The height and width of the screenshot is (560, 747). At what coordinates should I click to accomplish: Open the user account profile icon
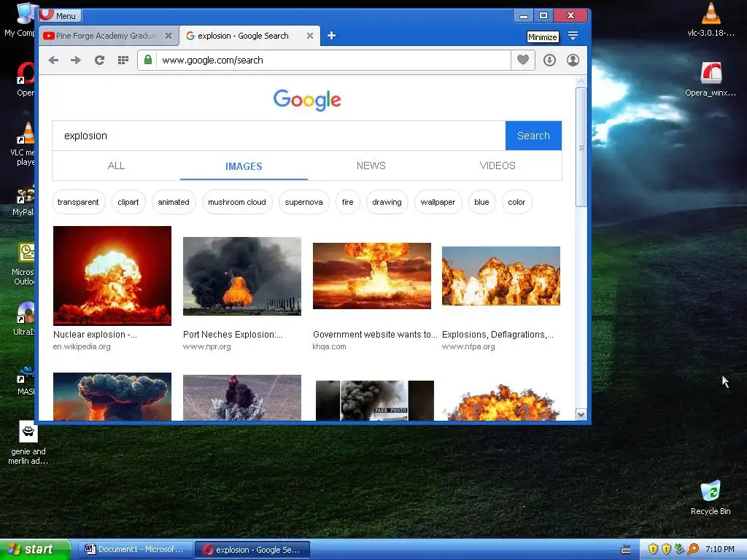pos(573,60)
